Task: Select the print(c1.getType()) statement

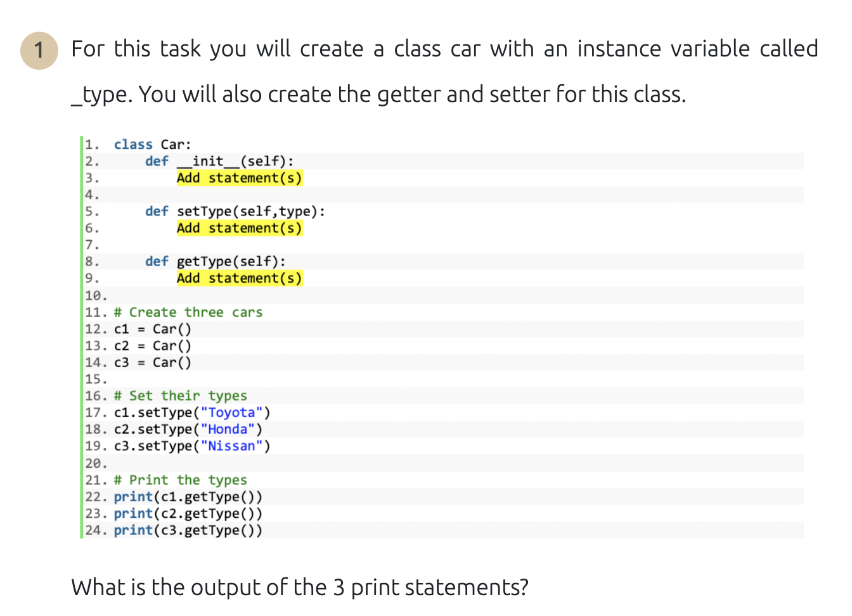Action: coord(188,497)
